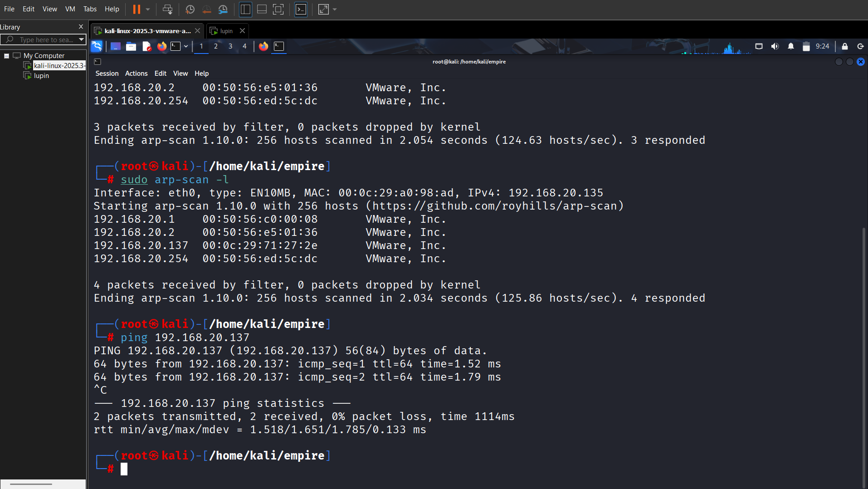Viewport: 868px width, 489px height.
Task: Pause the virtual machine with the orange pause icon
Action: pyautogui.click(x=137, y=9)
